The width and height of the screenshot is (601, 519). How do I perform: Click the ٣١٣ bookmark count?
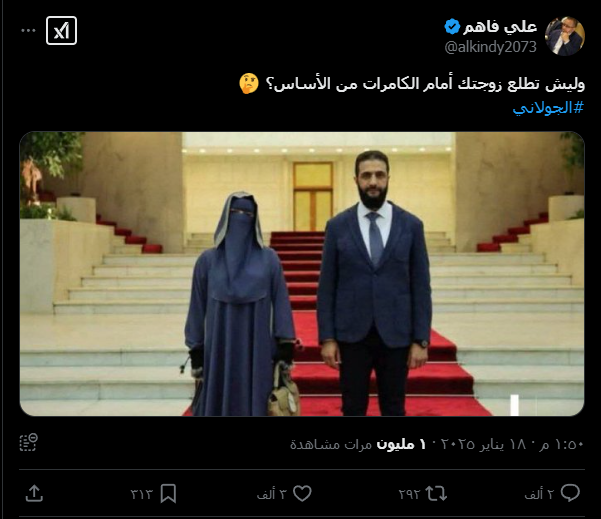tap(141, 494)
